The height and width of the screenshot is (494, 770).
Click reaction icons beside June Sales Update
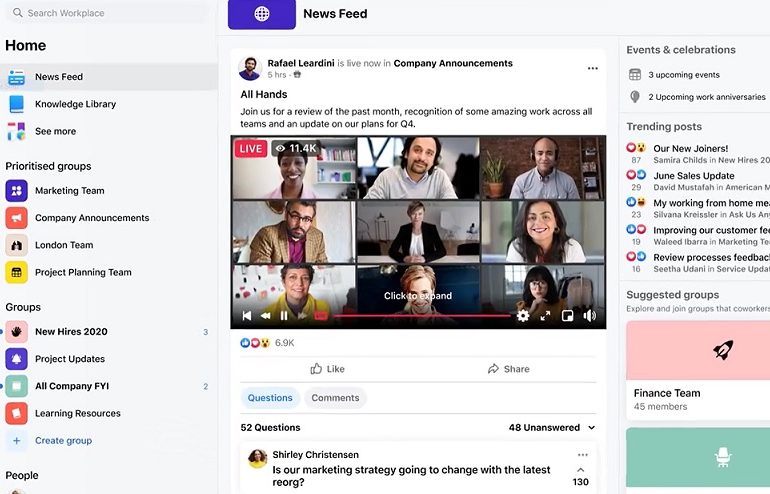coord(636,174)
